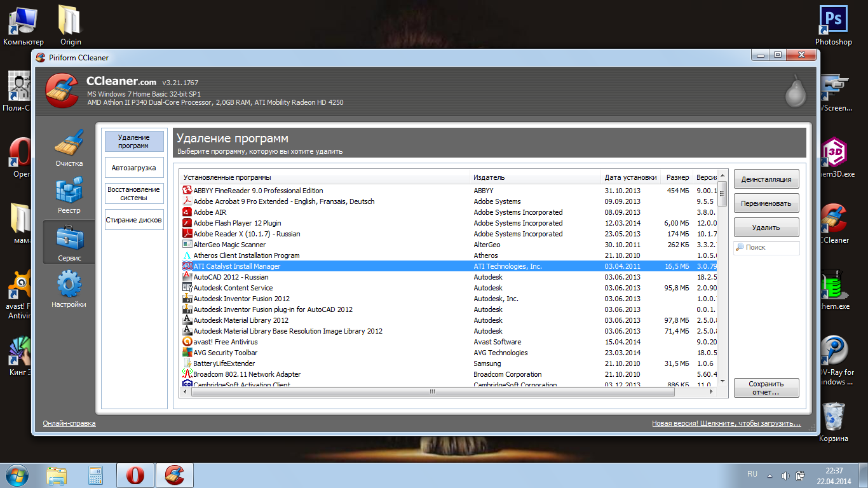Screen dimensions: 868x488
Task: Click the Переименовать button
Action: click(x=766, y=203)
